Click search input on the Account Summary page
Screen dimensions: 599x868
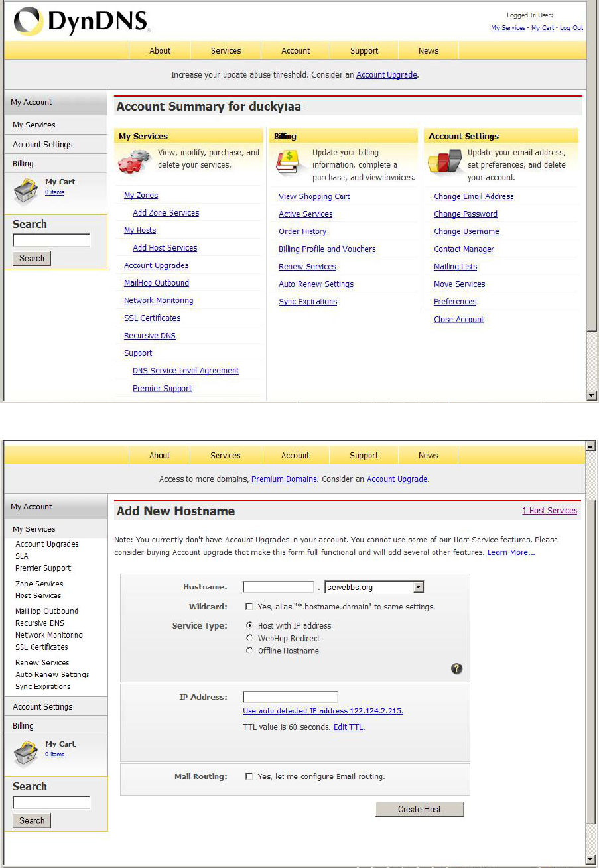(51, 240)
